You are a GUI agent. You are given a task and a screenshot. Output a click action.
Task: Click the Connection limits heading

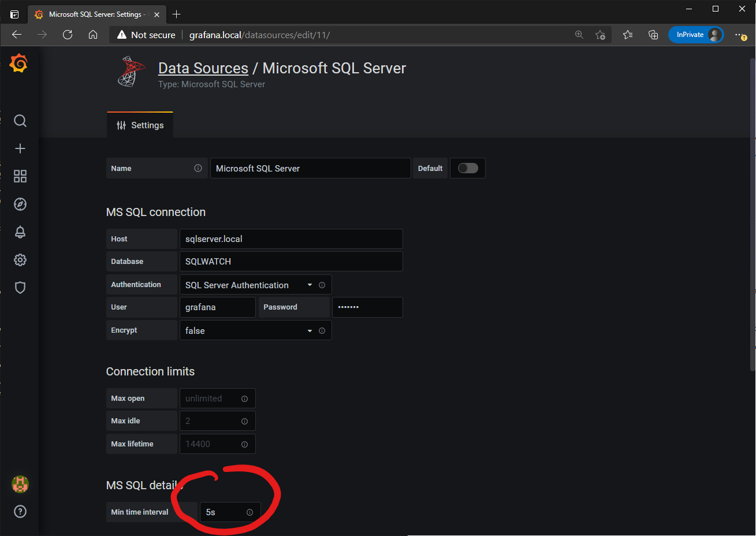pos(150,371)
